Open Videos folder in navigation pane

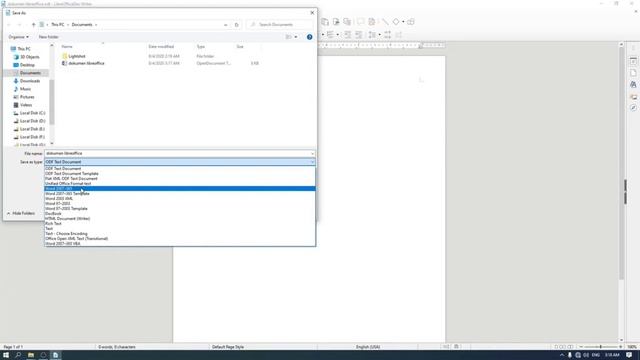point(26,105)
